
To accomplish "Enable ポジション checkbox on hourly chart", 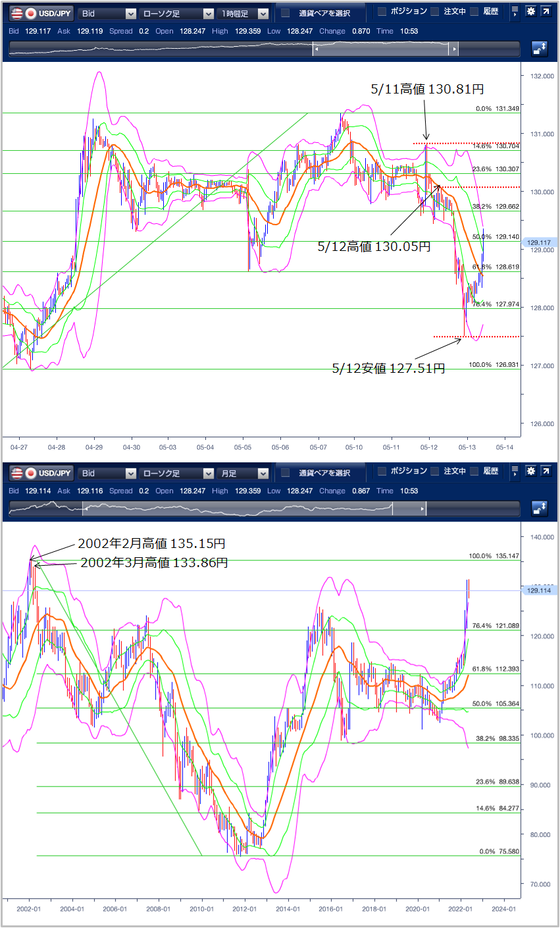I will [382, 12].
